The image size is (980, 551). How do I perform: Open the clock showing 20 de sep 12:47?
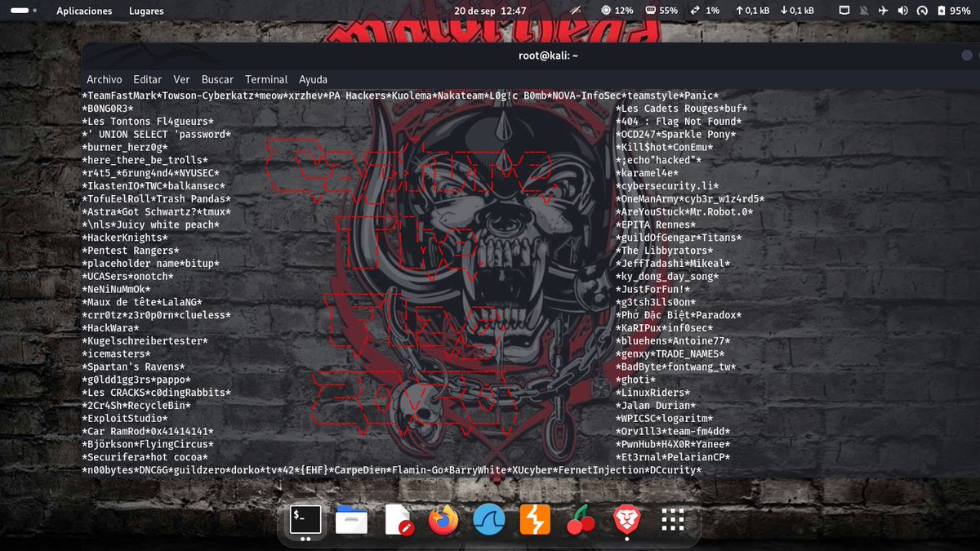(x=490, y=11)
